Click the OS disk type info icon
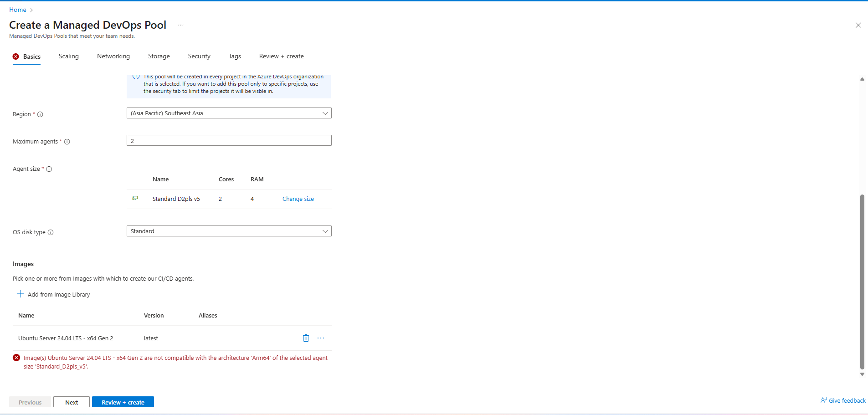 (51, 232)
